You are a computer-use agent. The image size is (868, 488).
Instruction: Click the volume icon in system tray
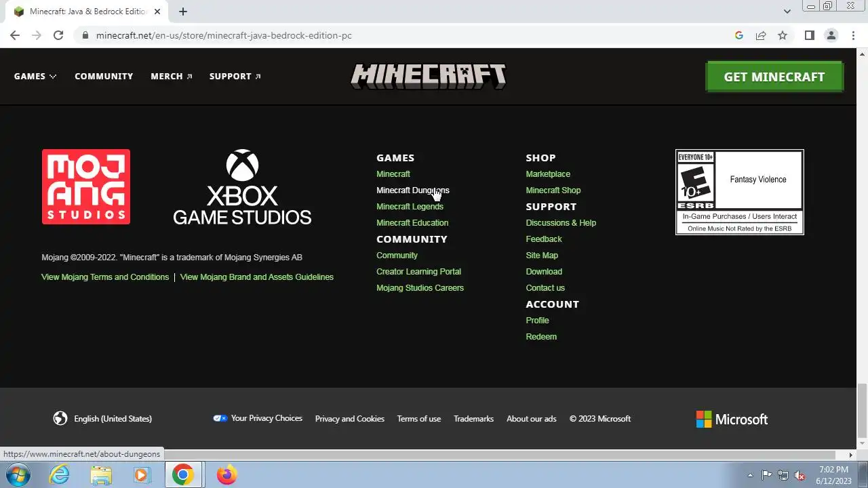coord(800,475)
